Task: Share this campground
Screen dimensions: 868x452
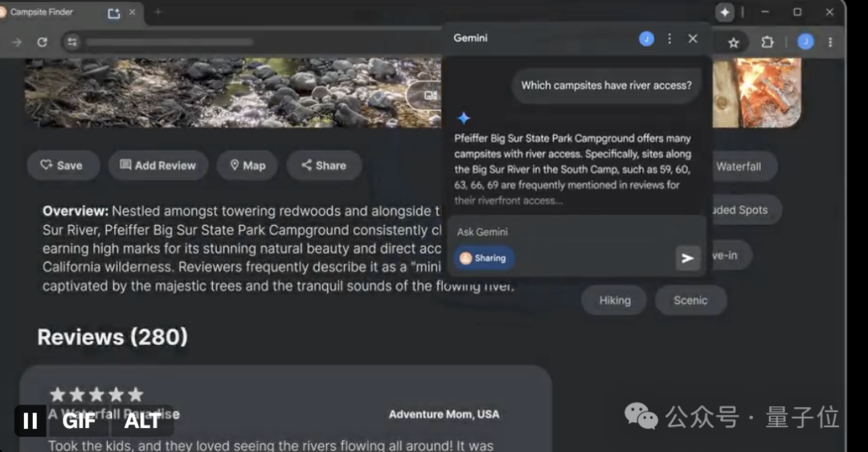Action: pyautogui.click(x=324, y=165)
